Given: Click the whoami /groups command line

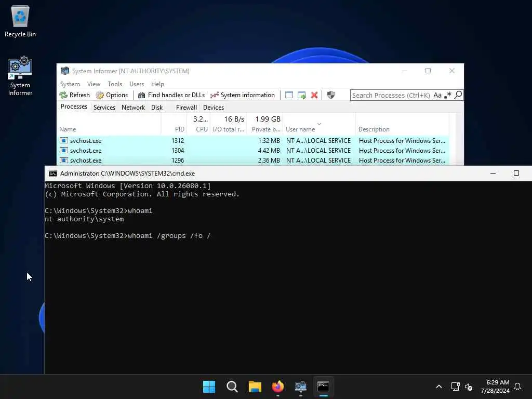Looking at the screenshot, I should coord(128,235).
